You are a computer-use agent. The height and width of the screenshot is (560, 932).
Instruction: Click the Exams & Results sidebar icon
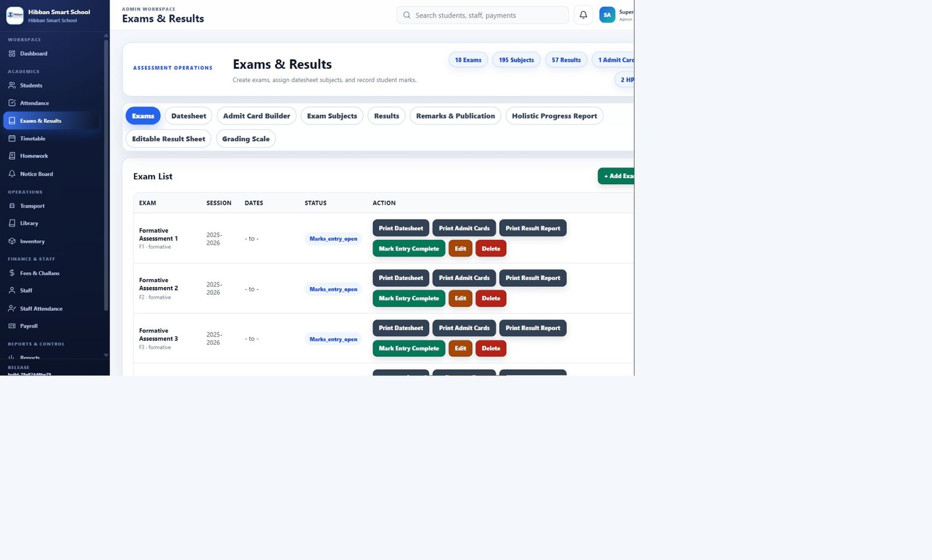click(12, 121)
